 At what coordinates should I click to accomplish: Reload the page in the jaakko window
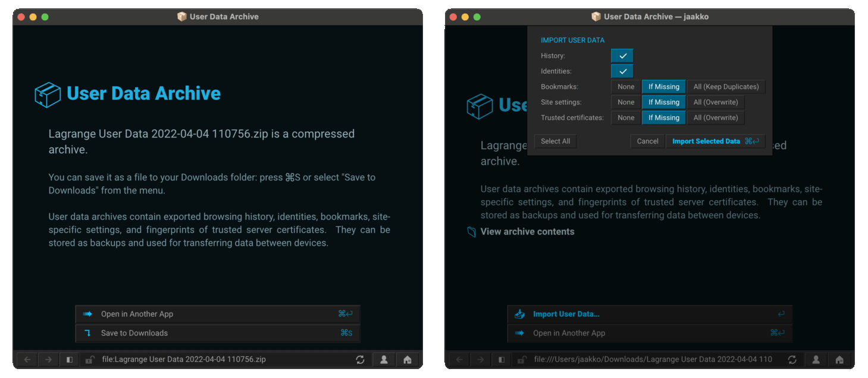click(x=792, y=360)
